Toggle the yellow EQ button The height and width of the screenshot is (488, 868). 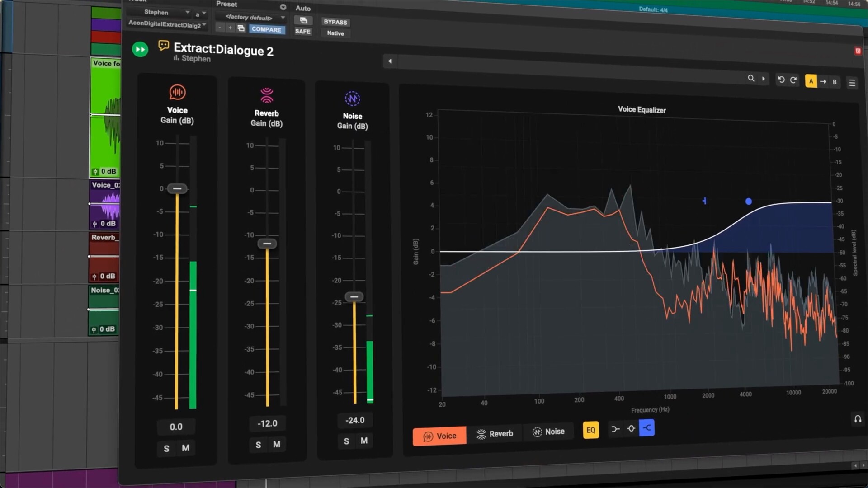tap(591, 430)
